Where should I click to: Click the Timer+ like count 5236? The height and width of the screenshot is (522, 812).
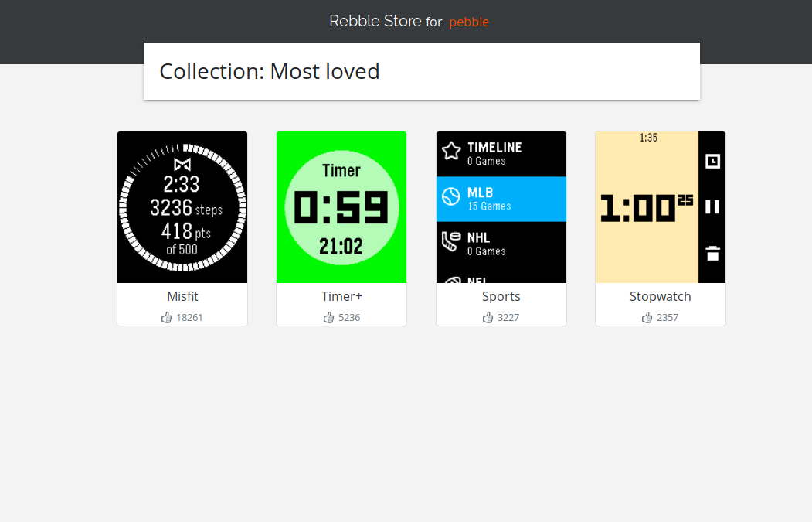[349, 318]
